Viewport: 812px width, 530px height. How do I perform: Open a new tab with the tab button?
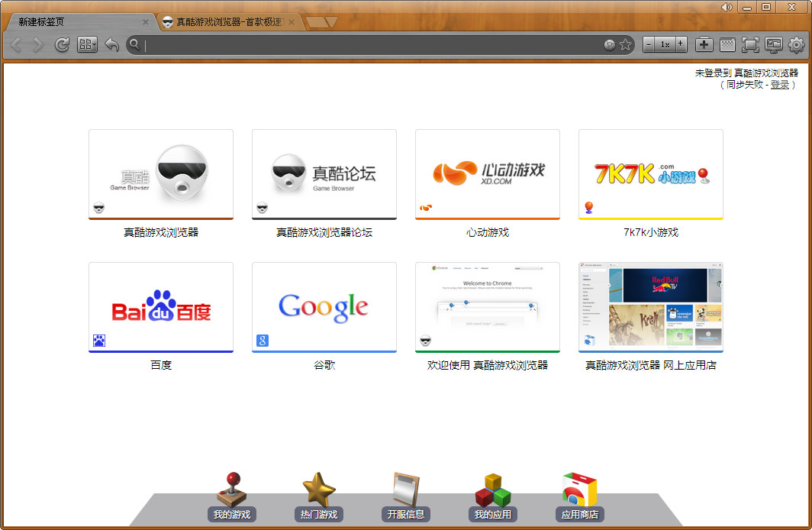(321, 22)
